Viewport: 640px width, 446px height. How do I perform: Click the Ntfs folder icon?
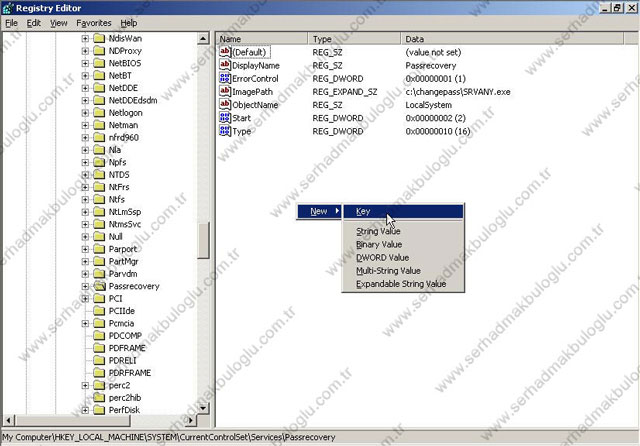[99, 200]
